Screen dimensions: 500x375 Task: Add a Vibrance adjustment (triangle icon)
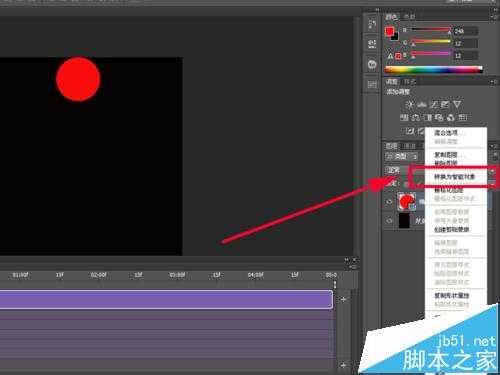pyautogui.click(x=457, y=105)
